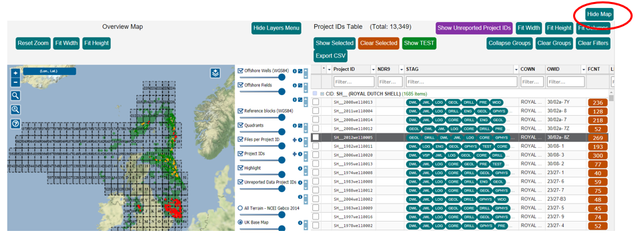Click the Project ID filter input
This screenshot has width=644, height=249.
tap(354, 82)
